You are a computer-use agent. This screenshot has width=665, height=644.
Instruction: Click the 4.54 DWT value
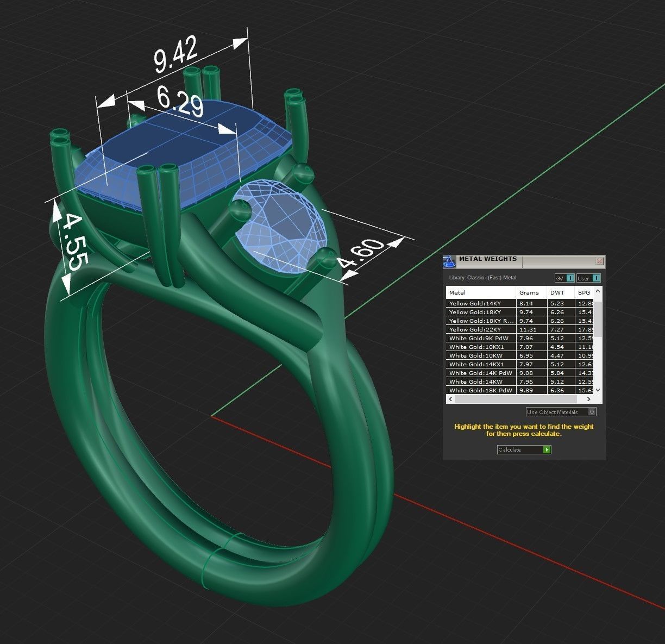[557, 347]
